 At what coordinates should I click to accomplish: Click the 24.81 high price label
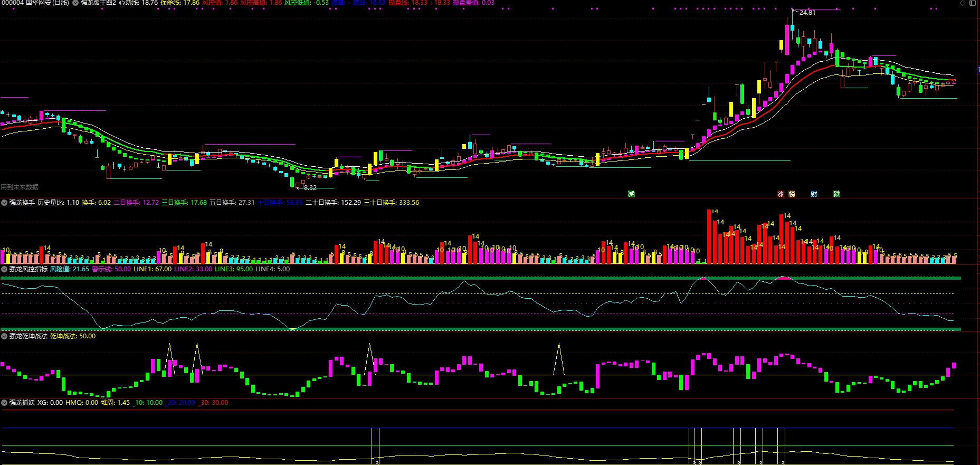coord(807,13)
